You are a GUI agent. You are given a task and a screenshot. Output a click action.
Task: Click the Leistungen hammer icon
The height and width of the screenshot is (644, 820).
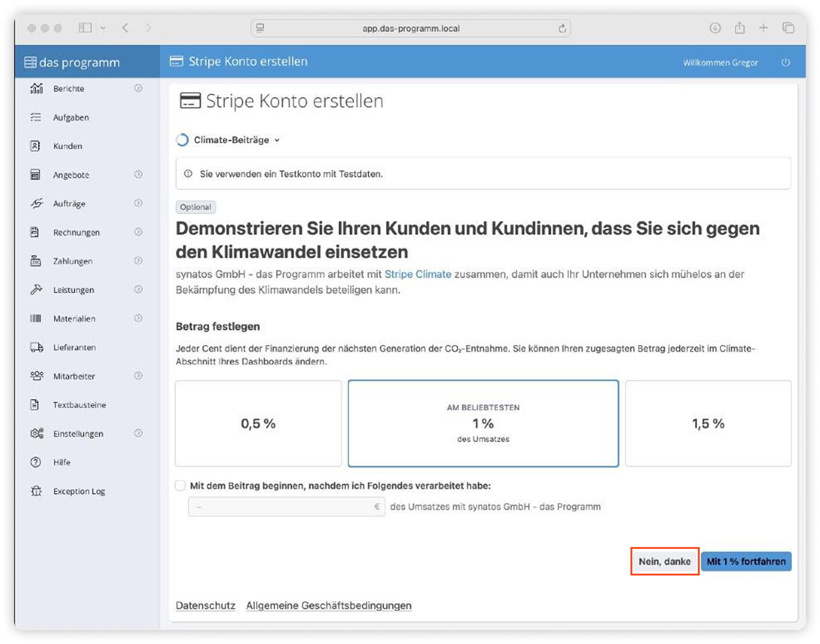click(36, 290)
